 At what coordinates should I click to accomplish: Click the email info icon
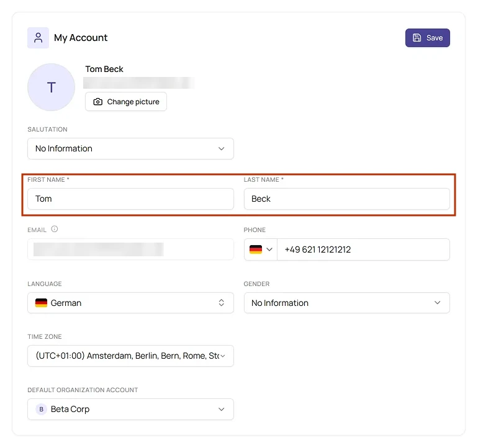tap(55, 229)
